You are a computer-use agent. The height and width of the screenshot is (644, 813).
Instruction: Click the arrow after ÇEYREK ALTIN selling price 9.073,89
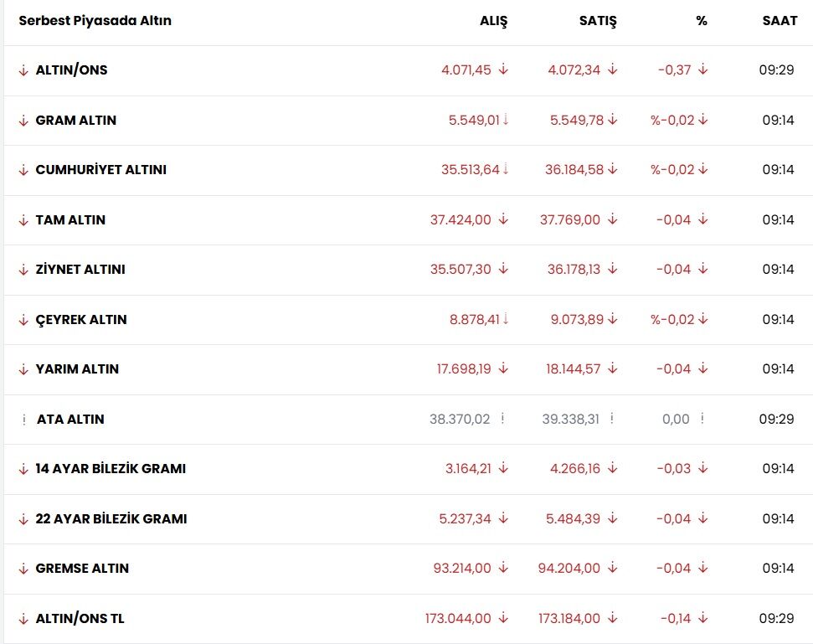tap(613, 319)
